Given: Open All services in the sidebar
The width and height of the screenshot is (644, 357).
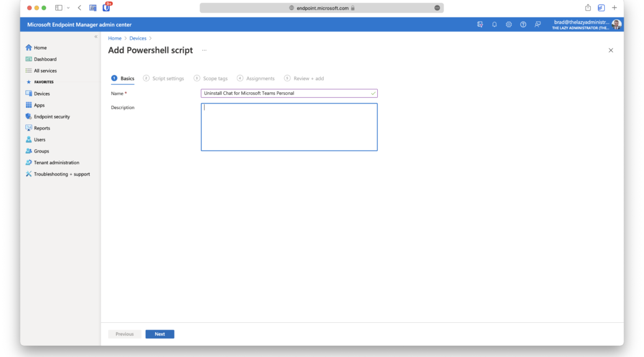Looking at the screenshot, I should pyautogui.click(x=41, y=71).
